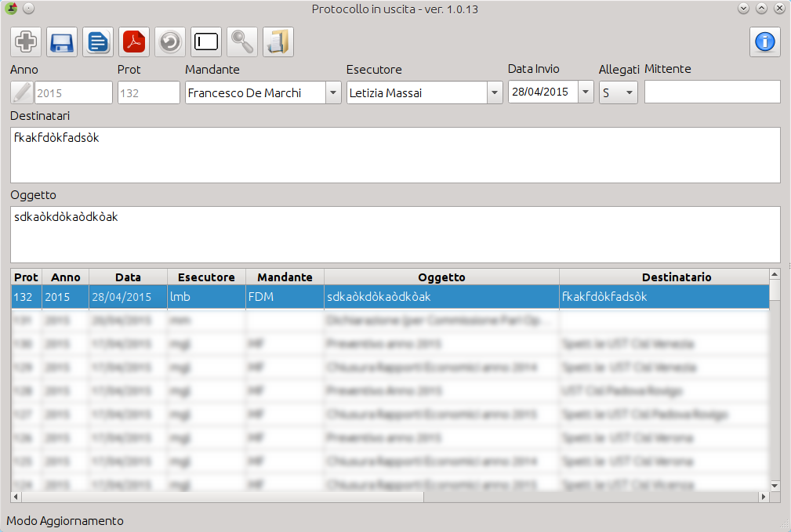Click the Data Invio field 28/04/2015
This screenshot has height=532, width=791.
tap(542, 92)
